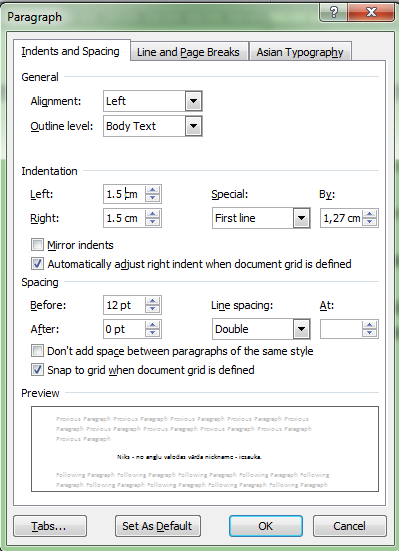Screen dimensions: 399x551
Task: Open the dialog Help question mark button
Action: (333, 13)
